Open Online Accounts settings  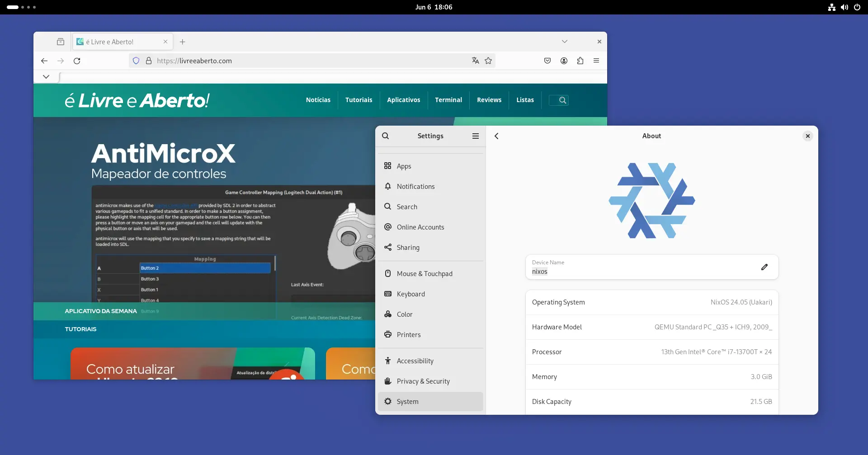[x=430, y=227]
